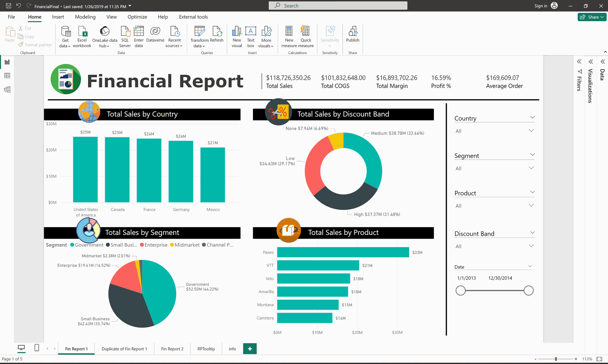This screenshot has height=364, width=608.
Task: Open the Product slicer All dropdown
Action: click(531, 205)
